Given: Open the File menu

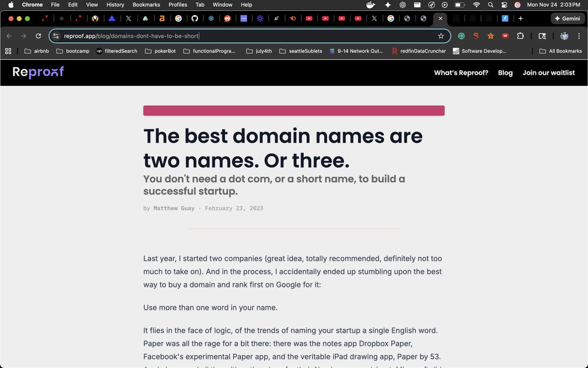Looking at the screenshot, I should (x=55, y=4).
